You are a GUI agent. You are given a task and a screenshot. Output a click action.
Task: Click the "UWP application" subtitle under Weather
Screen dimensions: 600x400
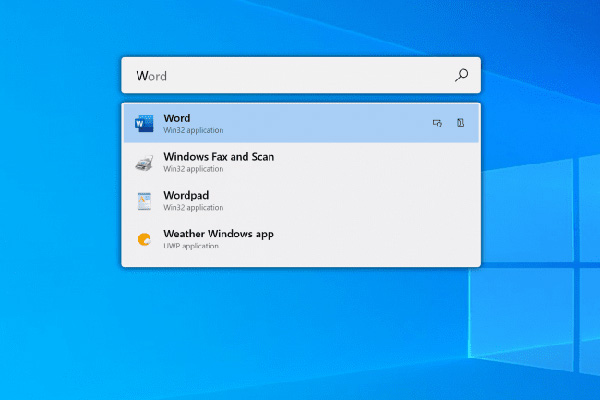(191, 245)
